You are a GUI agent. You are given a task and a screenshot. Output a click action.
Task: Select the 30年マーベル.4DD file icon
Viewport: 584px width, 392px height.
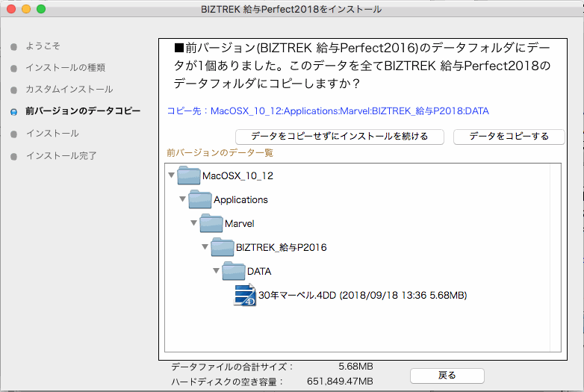(245, 295)
